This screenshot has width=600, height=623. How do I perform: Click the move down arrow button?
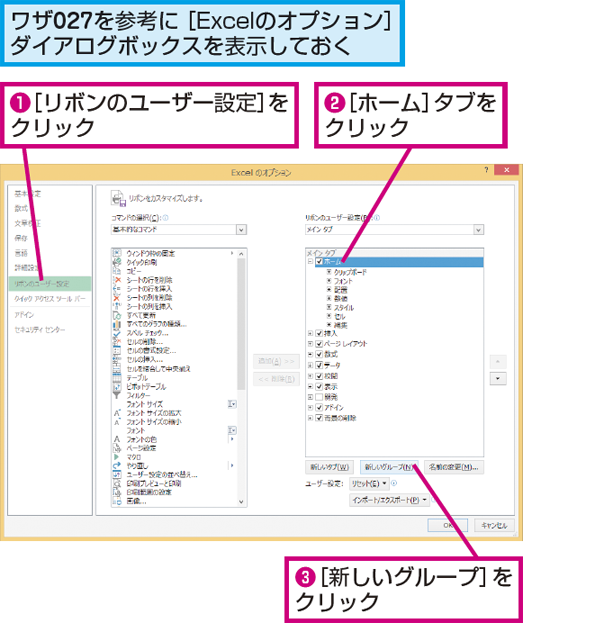pyautogui.click(x=498, y=379)
